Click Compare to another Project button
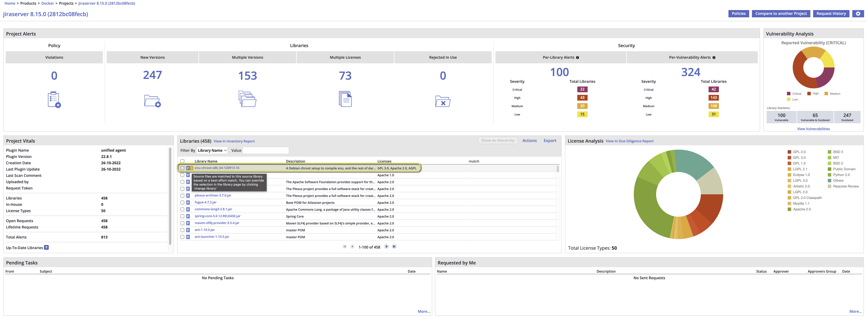This screenshot has width=868, height=319. pyautogui.click(x=781, y=14)
